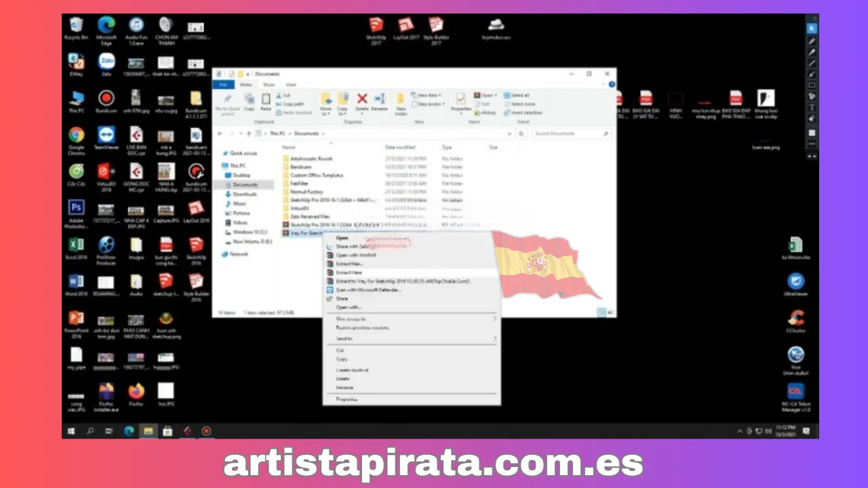Click the Copy icon in Clipboard group
The height and width of the screenshot is (488, 868).
249,102
